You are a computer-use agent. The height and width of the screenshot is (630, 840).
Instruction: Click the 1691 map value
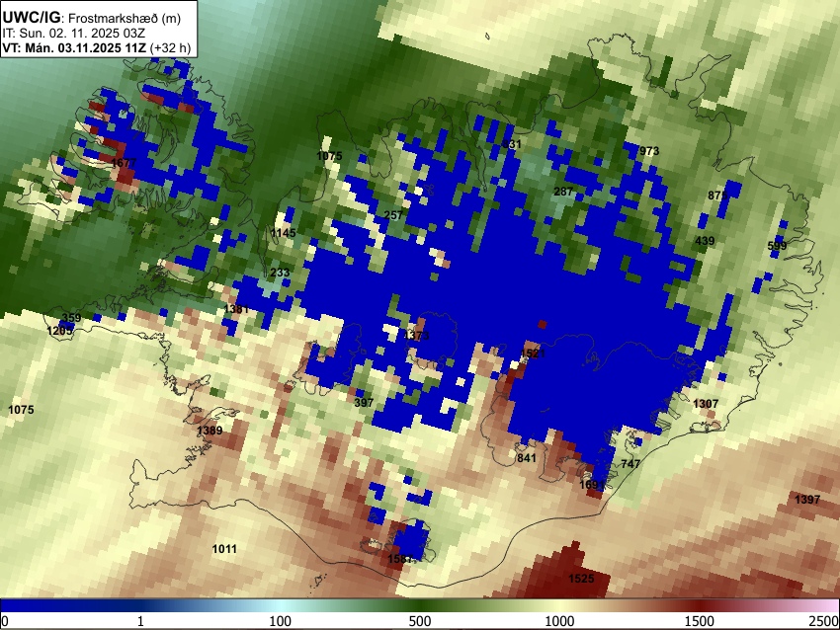coord(592,485)
